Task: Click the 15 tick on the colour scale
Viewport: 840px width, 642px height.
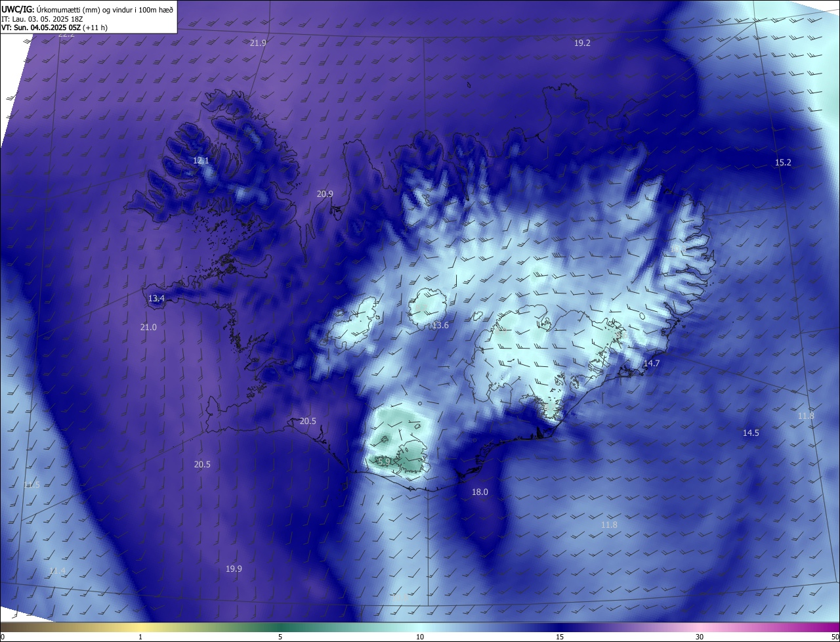Action: tap(560, 637)
